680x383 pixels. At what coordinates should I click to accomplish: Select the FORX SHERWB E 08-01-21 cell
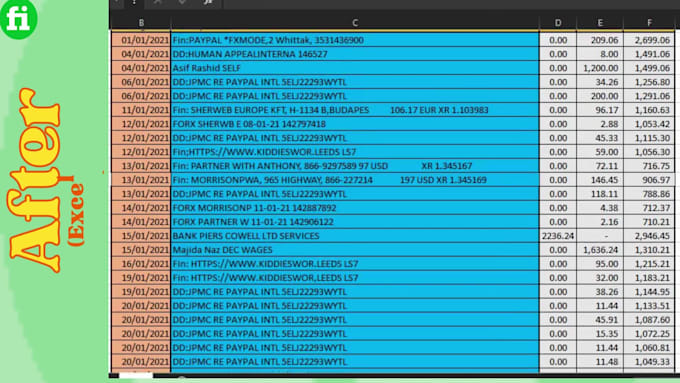point(355,124)
